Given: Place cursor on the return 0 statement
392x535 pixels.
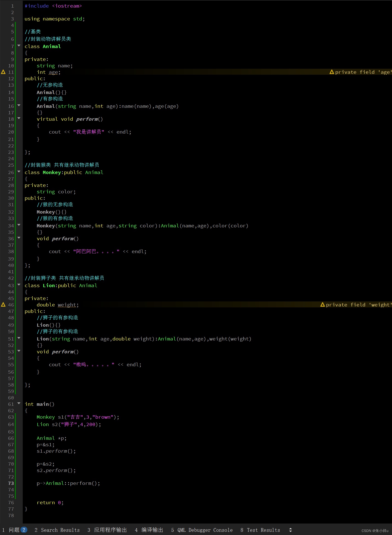Looking at the screenshot, I should click(x=50, y=503).
